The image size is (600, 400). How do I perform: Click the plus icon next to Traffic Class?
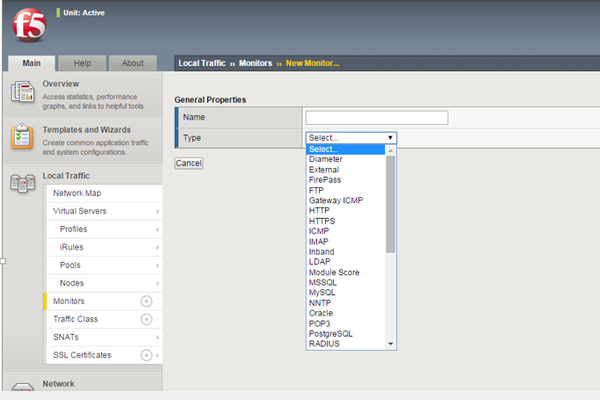pos(146,319)
